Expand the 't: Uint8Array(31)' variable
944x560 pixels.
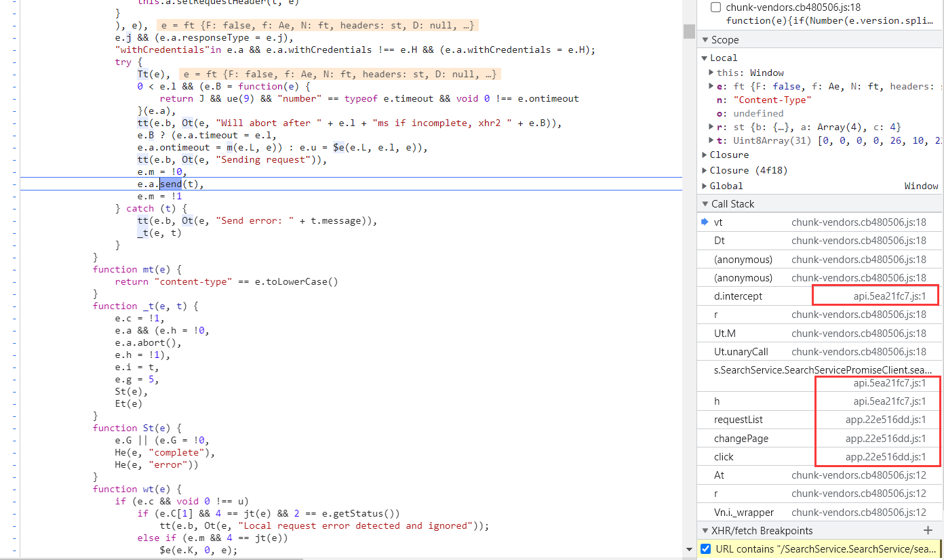point(711,140)
